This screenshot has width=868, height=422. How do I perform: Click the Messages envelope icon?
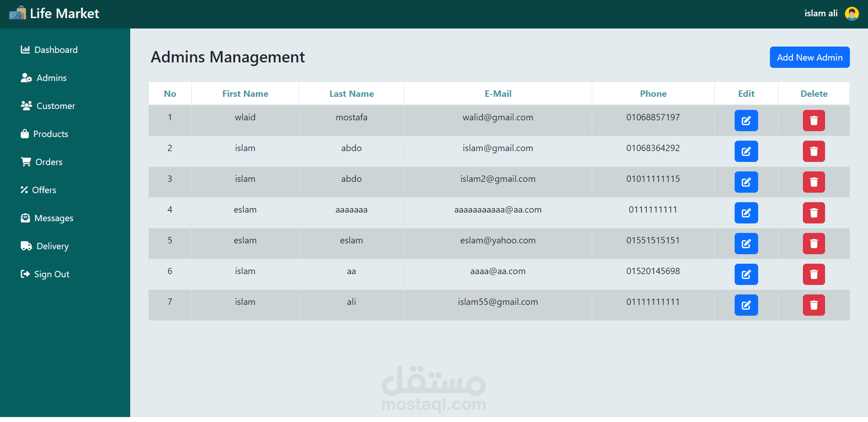[25, 218]
